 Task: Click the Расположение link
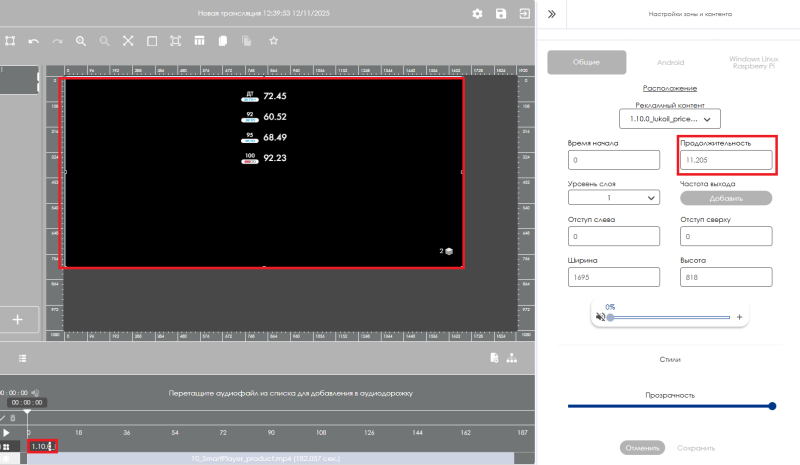click(x=669, y=89)
